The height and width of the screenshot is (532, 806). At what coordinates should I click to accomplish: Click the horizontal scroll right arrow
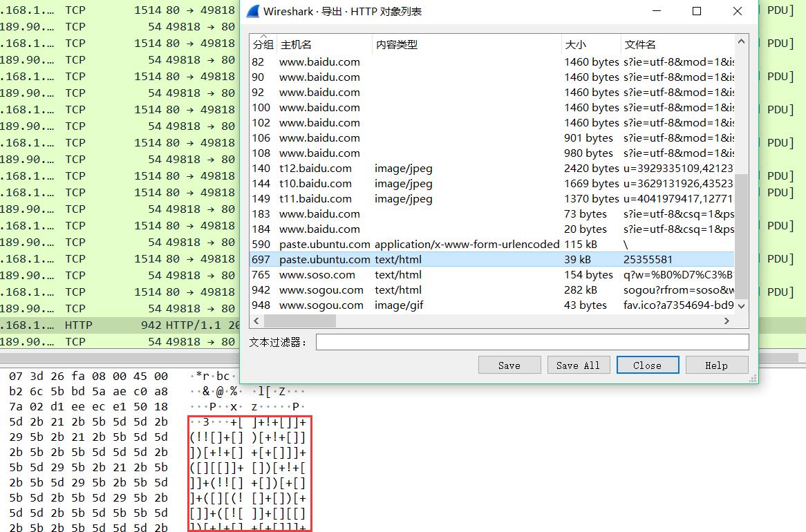[727, 321]
